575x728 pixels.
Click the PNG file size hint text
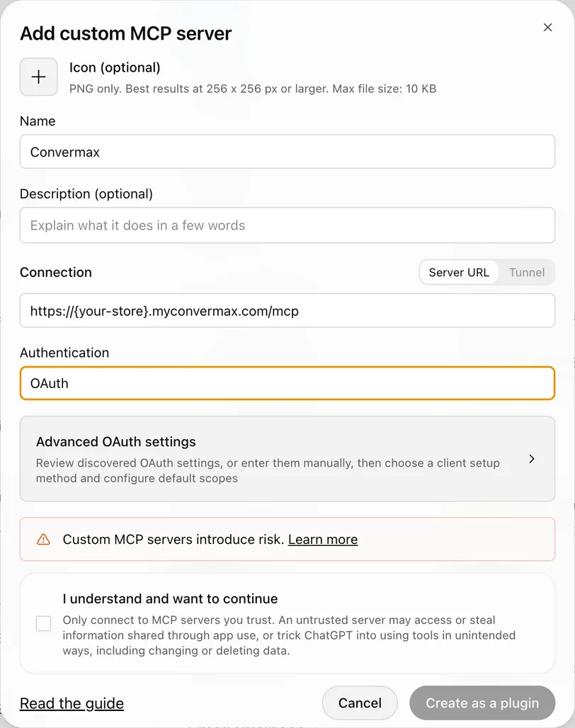tap(253, 89)
